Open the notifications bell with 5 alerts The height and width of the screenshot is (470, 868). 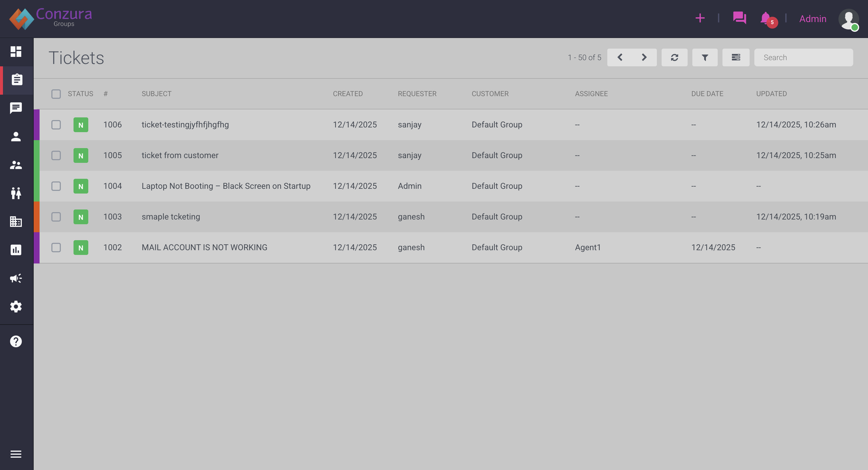[x=765, y=19]
